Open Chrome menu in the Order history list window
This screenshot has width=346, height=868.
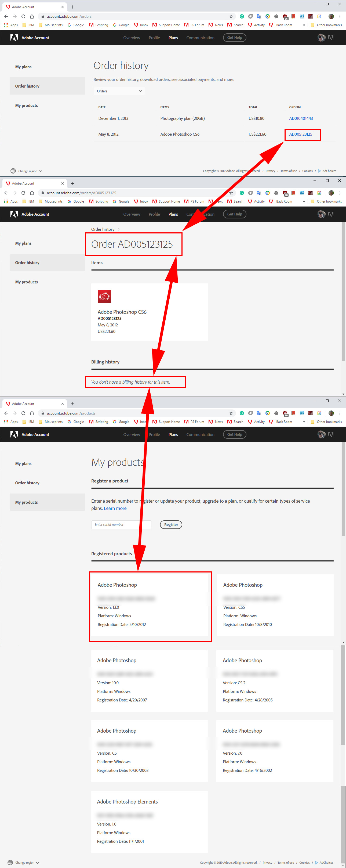(340, 16)
